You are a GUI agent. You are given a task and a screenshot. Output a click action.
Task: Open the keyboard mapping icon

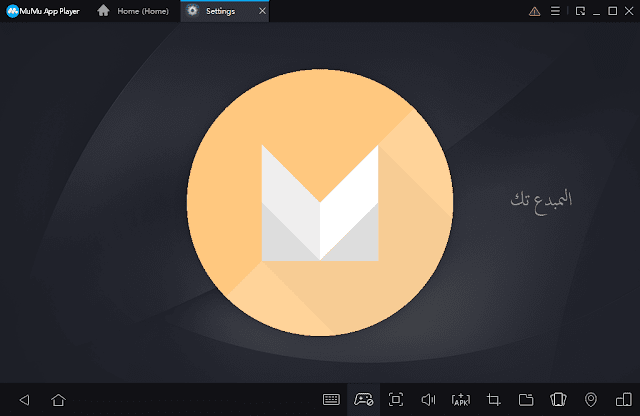pyautogui.click(x=331, y=400)
